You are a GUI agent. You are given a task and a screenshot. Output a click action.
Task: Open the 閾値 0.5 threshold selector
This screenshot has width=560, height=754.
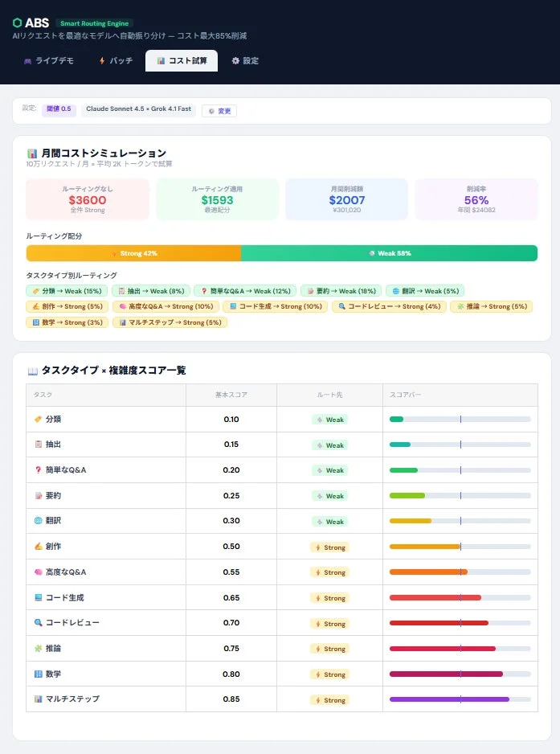(x=59, y=108)
